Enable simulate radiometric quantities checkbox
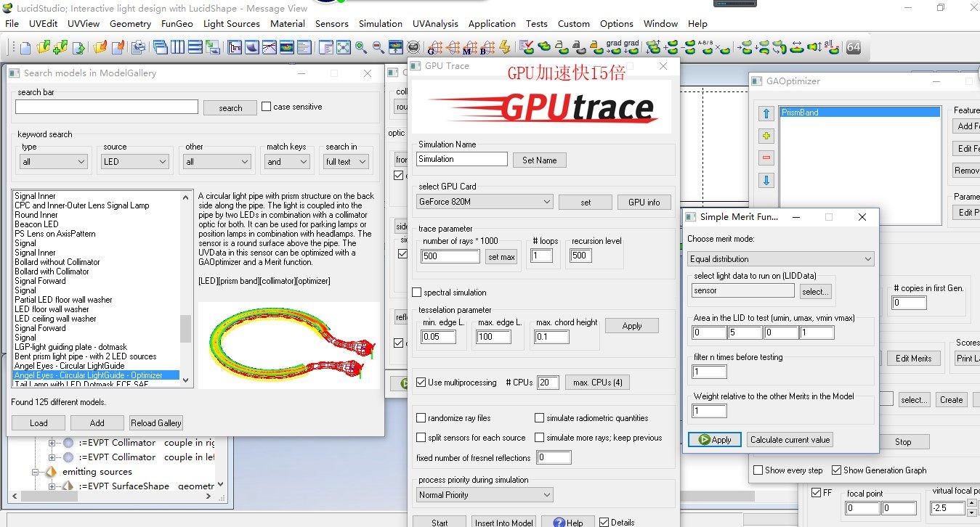 click(540, 418)
